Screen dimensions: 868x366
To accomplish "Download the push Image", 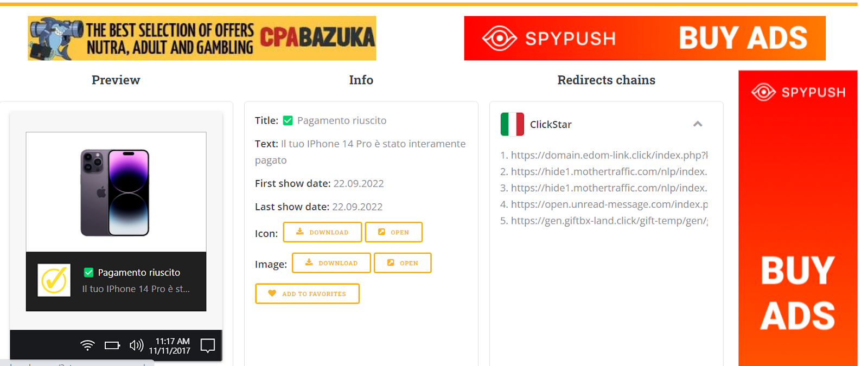I will [331, 263].
